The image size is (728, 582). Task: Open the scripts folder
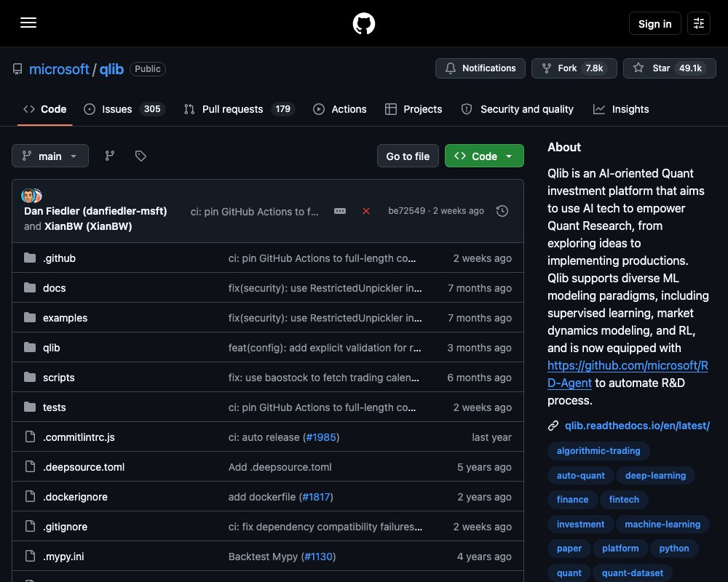[58, 378]
